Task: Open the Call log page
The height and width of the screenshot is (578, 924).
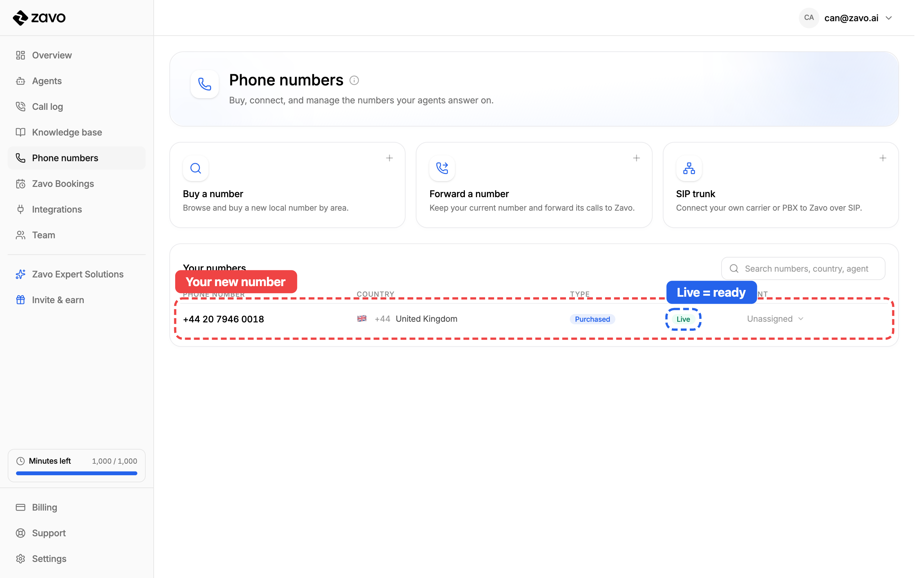Action: pos(76,107)
